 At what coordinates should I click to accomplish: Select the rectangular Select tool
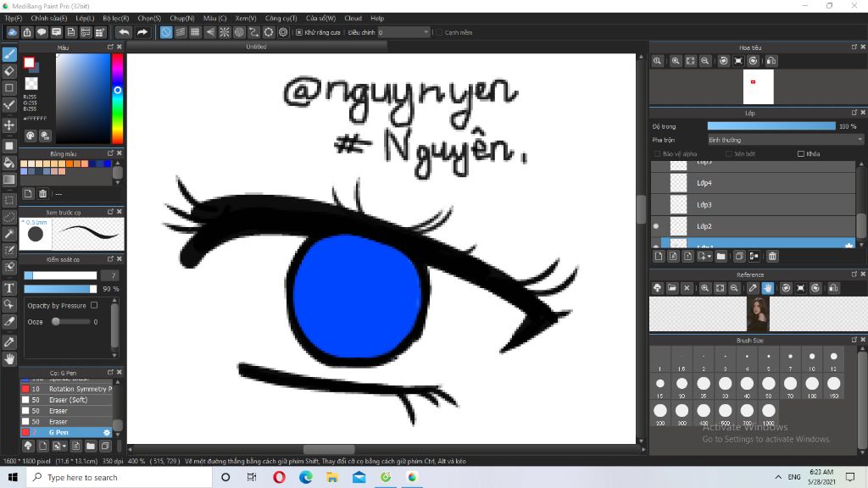pos(9,200)
